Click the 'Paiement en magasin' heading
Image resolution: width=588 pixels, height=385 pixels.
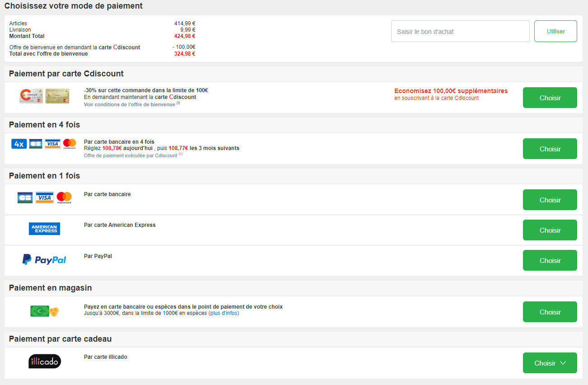point(51,288)
